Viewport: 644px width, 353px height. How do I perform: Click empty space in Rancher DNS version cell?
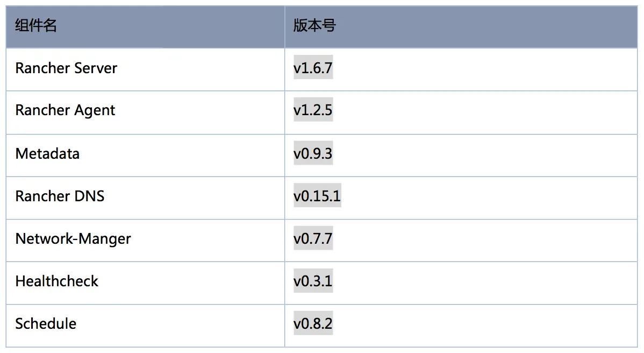pos(489,197)
